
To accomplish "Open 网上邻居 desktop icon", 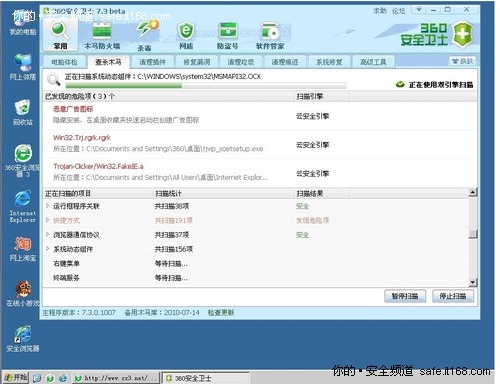I will click(22, 67).
